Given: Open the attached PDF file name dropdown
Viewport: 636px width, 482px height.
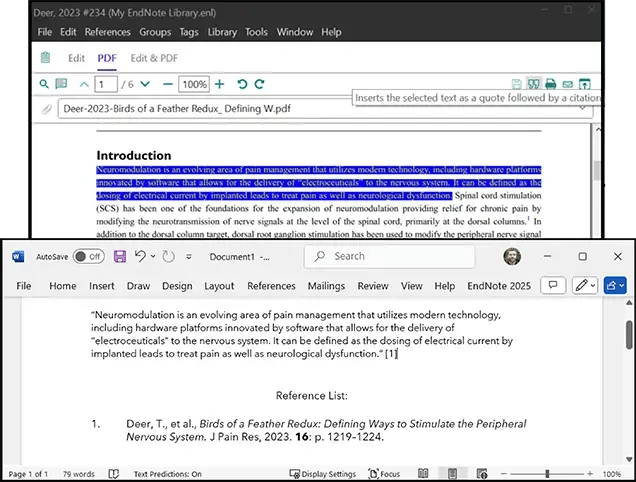Looking at the screenshot, I should [x=582, y=108].
